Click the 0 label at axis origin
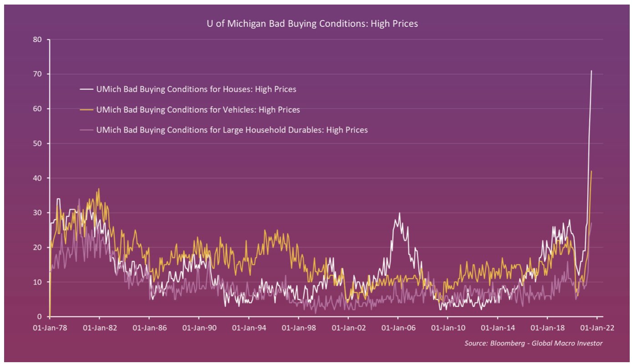 [40, 317]
